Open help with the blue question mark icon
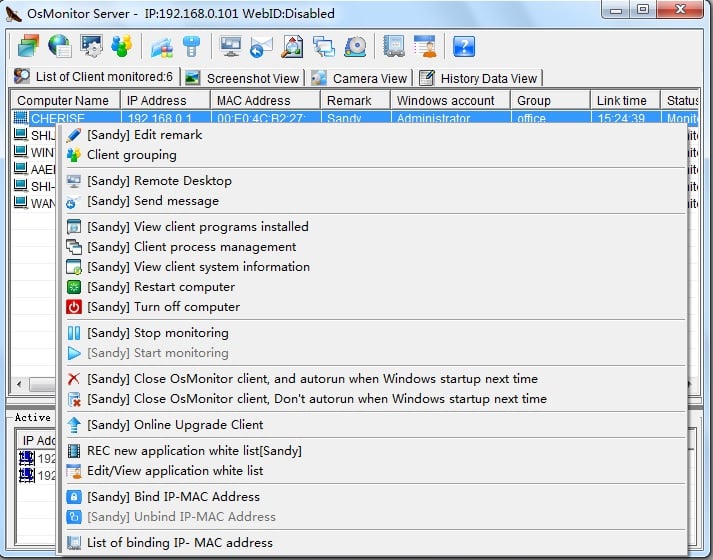This screenshot has height=560, width=713. pyautogui.click(x=464, y=46)
